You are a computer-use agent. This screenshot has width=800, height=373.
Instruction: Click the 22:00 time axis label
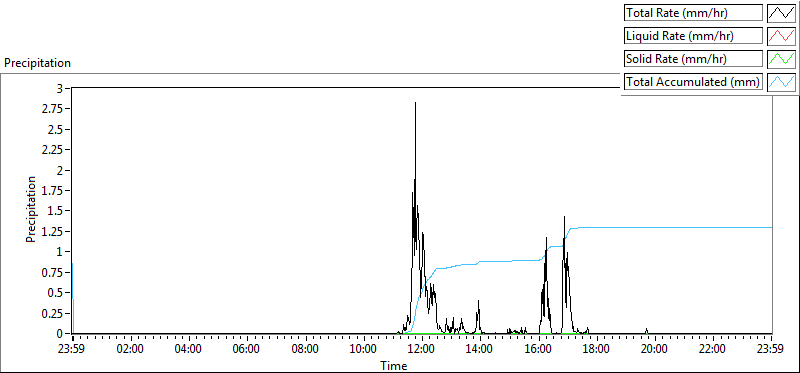click(713, 350)
